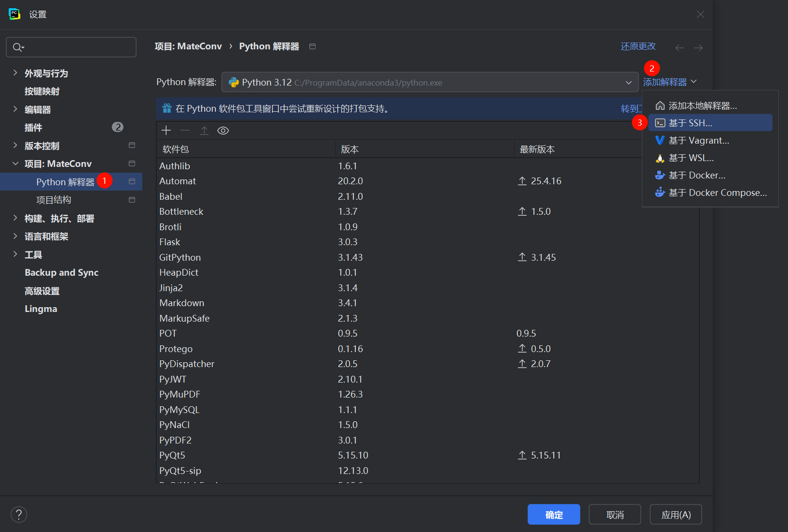Image resolution: width=788 pixels, height=532 pixels.
Task: Select the Jinja2 package row
Action: point(428,288)
